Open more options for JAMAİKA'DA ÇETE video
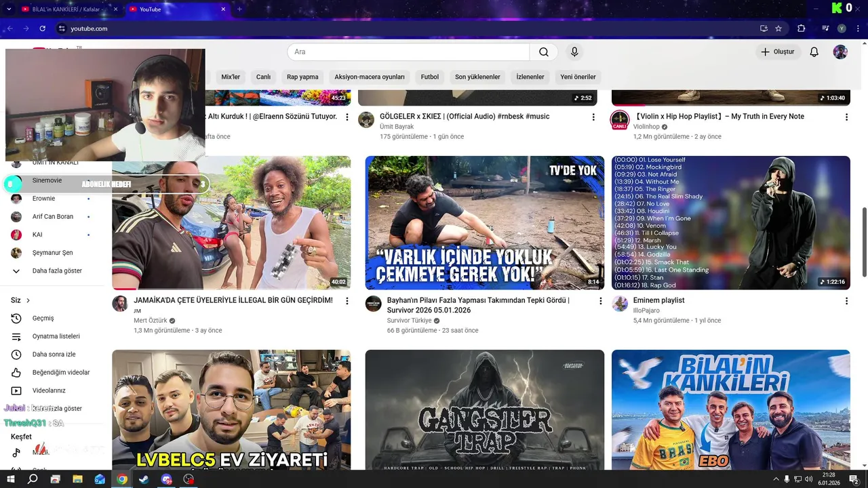Screen dimensions: 868x488 (x=347, y=301)
